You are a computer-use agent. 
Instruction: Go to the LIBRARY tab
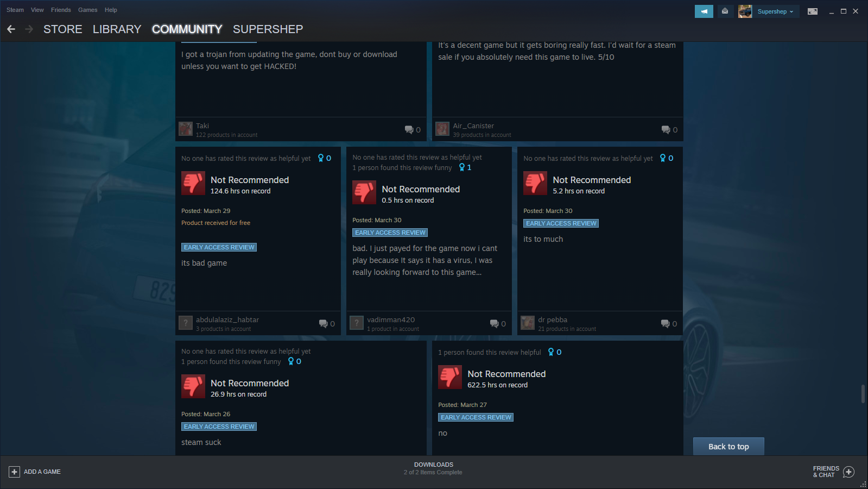tap(117, 29)
